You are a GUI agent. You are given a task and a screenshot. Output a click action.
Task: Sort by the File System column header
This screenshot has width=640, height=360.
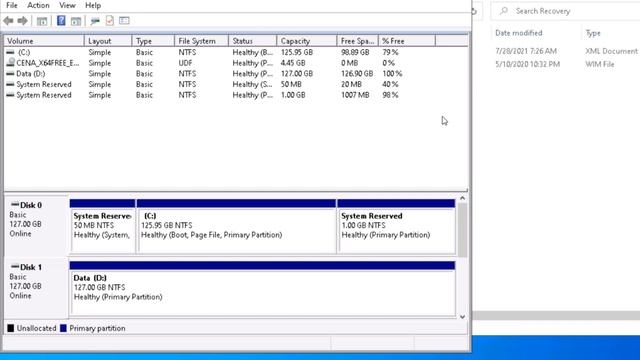(202, 41)
